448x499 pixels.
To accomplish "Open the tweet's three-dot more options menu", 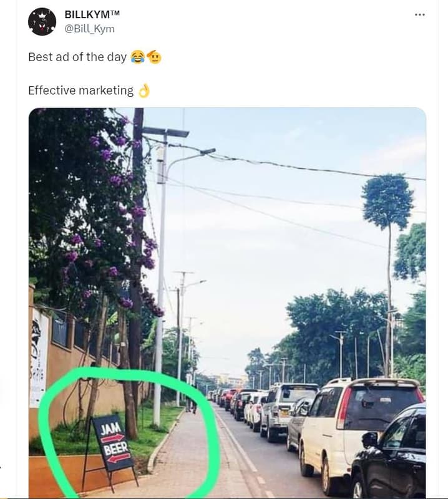I will (419, 14).
